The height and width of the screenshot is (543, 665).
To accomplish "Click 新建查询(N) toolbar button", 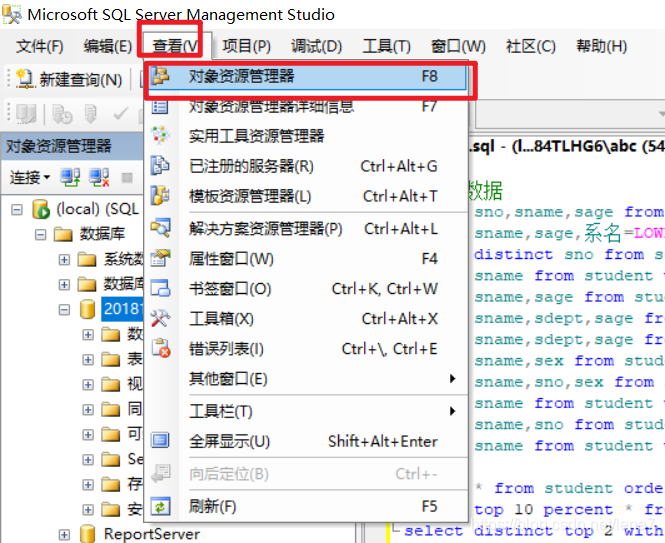I will 69,79.
